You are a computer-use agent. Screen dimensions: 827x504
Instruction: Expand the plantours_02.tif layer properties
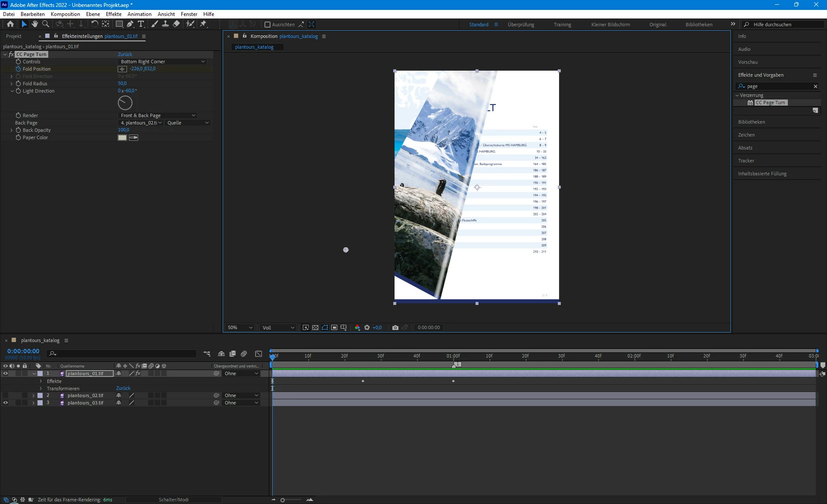pos(33,395)
